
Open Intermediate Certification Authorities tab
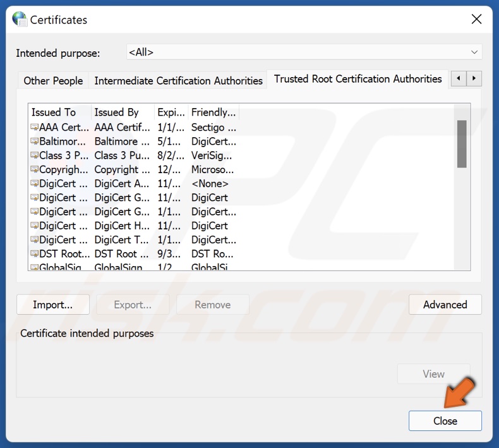[x=178, y=80]
